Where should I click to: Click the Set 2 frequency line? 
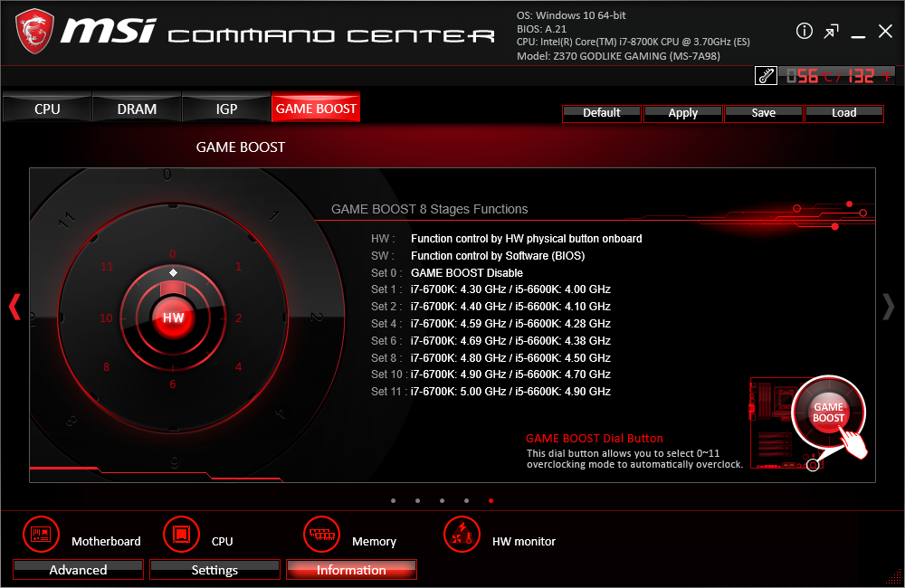coord(510,307)
